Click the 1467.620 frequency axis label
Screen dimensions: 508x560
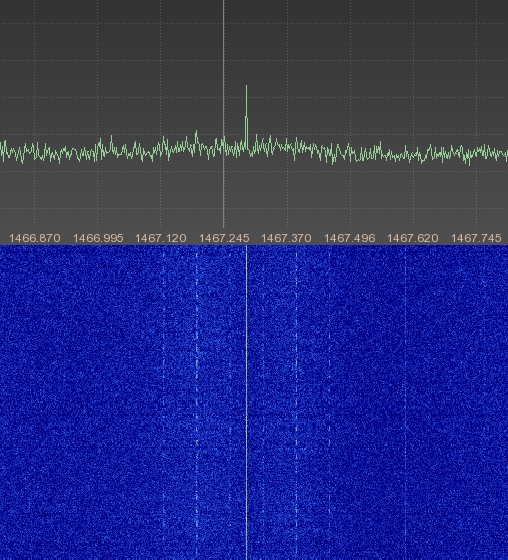click(x=413, y=238)
